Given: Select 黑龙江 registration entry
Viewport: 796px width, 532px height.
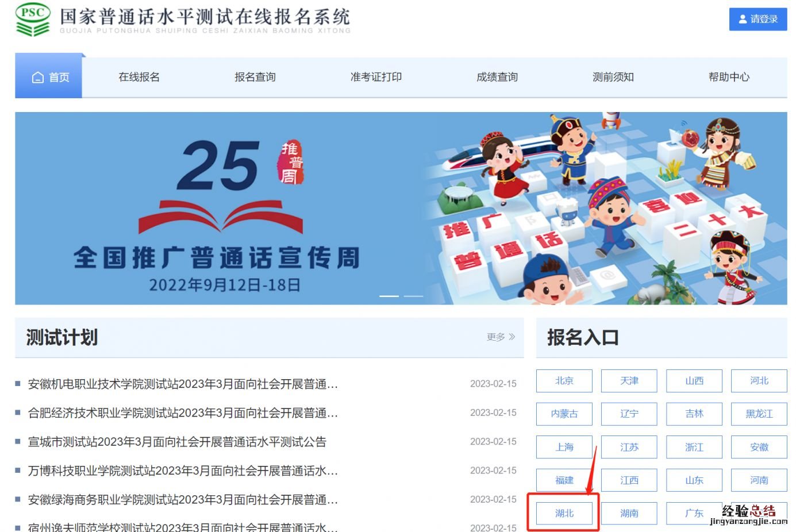Looking at the screenshot, I should pos(759,414).
